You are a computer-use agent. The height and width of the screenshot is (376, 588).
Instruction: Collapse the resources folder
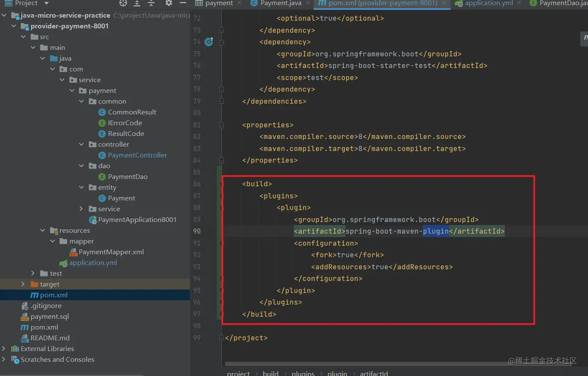click(x=43, y=231)
